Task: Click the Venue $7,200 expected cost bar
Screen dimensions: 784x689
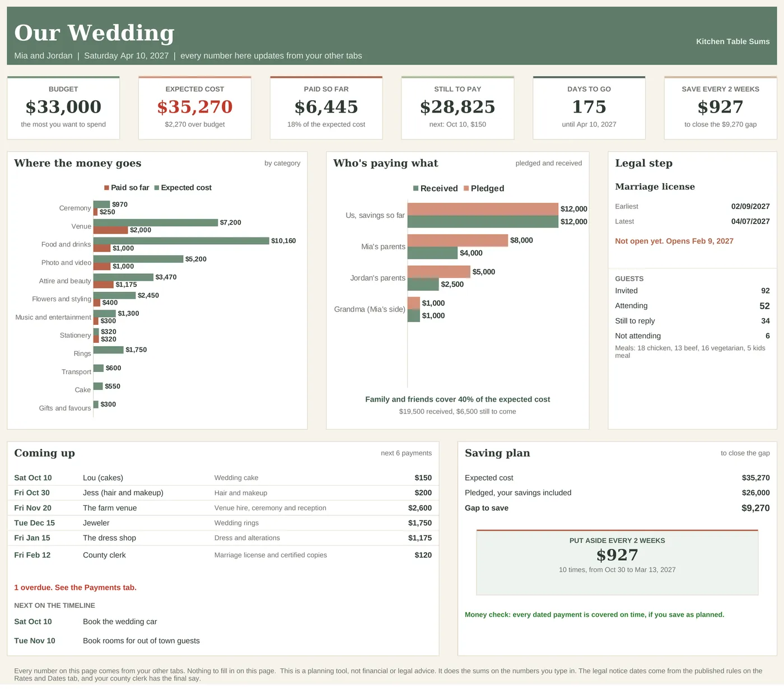Action: point(156,222)
